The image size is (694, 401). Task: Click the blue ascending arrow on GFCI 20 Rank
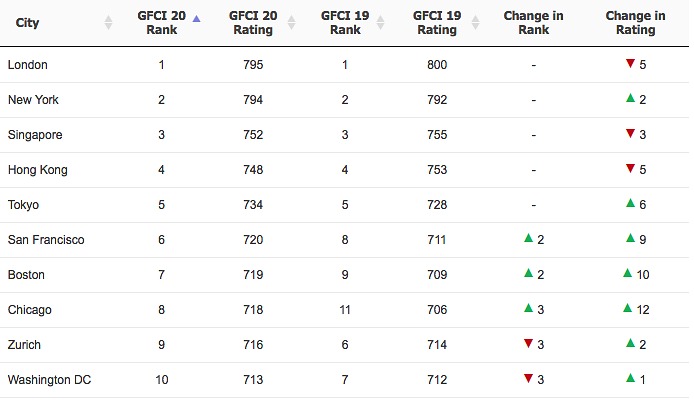click(x=196, y=18)
